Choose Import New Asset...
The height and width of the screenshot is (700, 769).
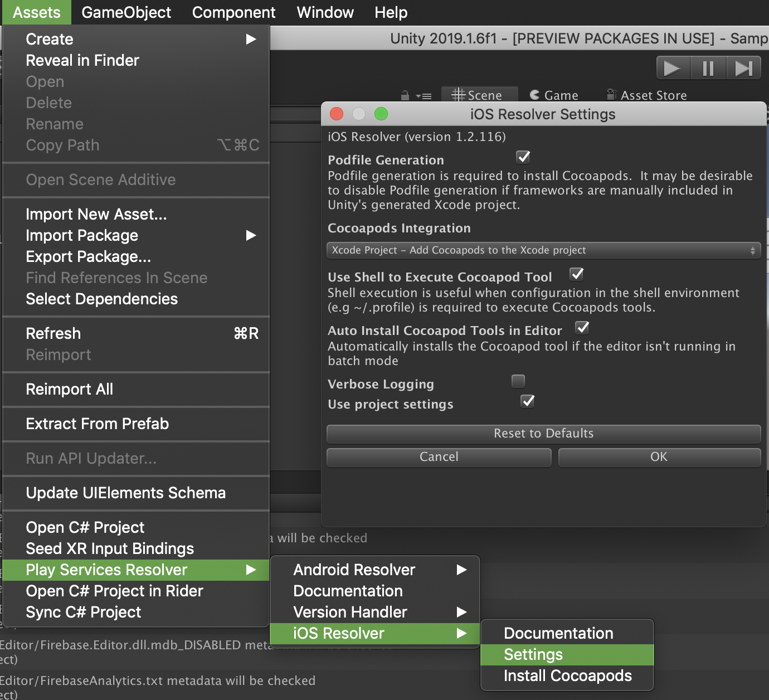[x=136, y=214]
